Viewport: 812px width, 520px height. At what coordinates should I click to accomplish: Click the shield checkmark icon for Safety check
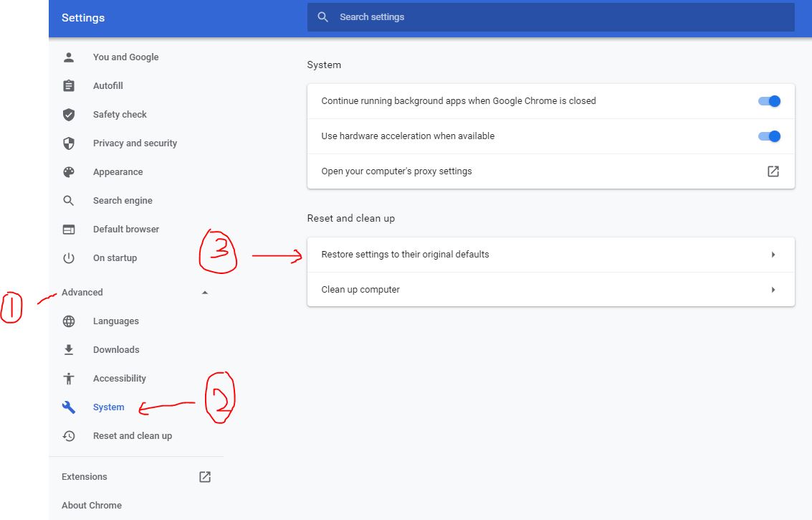[x=68, y=115]
